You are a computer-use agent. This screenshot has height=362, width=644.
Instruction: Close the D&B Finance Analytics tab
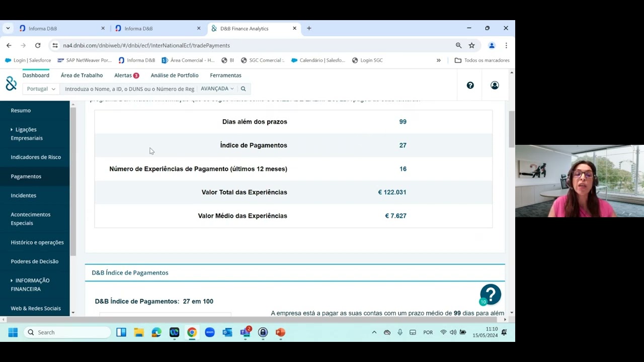pos(294,28)
